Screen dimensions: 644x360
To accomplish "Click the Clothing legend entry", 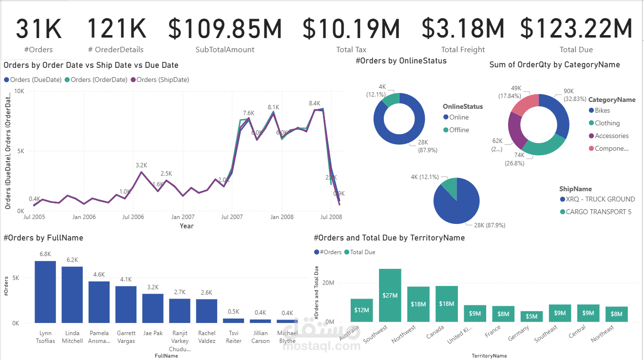I will (x=604, y=123).
